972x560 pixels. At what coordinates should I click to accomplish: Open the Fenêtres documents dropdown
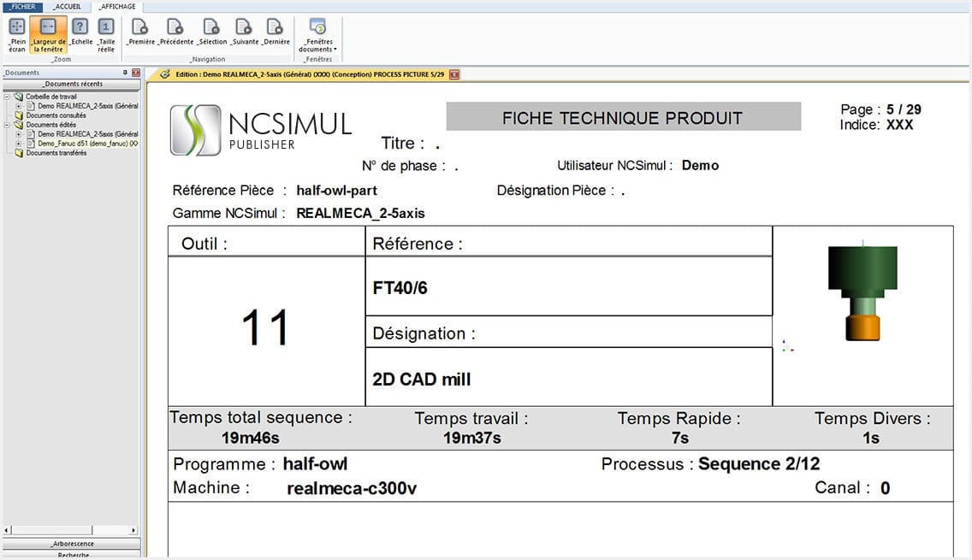coord(317,36)
